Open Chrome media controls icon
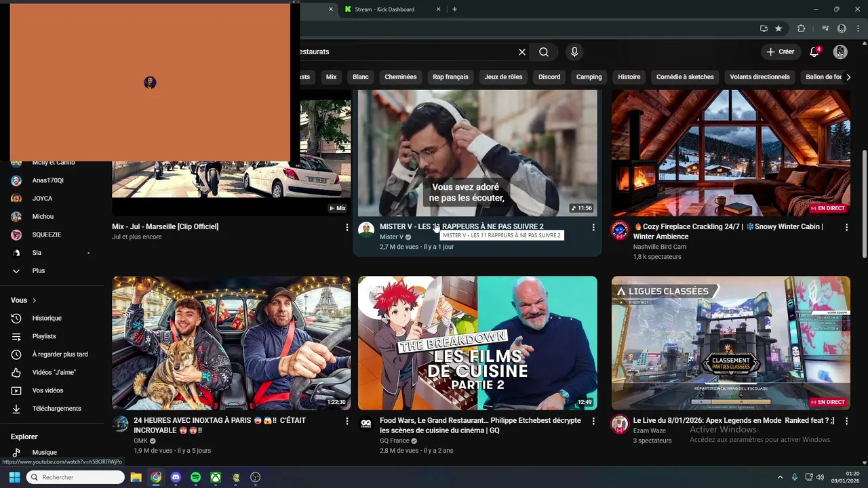Image resolution: width=868 pixels, height=488 pixels. 825,28
